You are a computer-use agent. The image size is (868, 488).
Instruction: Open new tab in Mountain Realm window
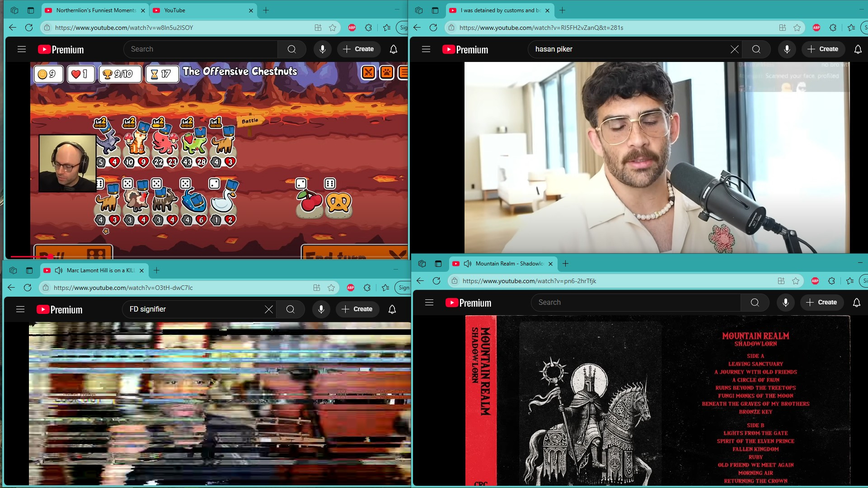565,264
